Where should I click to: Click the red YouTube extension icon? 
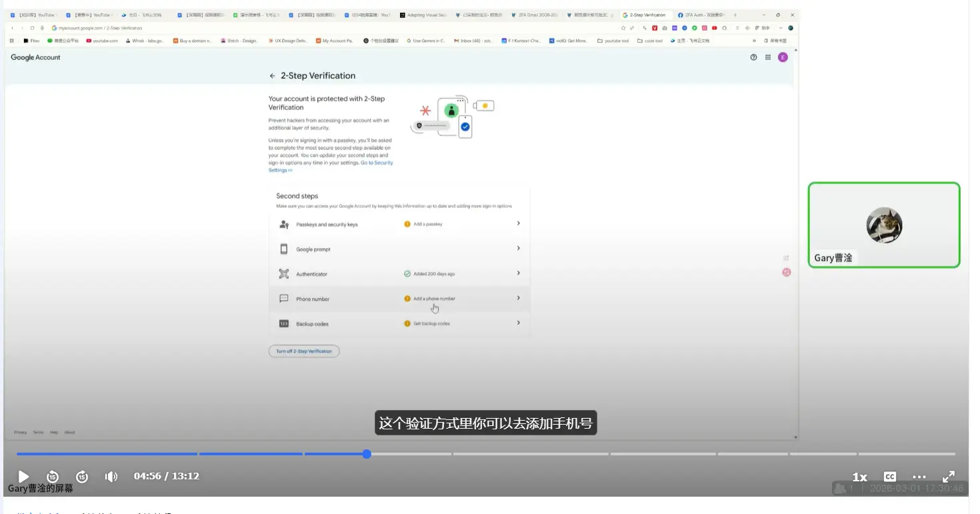click(715, 28)
